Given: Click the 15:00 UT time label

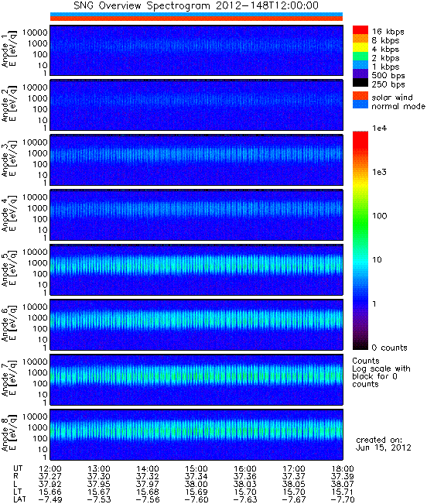Looking at the screenshot, I should pos(196,469).
